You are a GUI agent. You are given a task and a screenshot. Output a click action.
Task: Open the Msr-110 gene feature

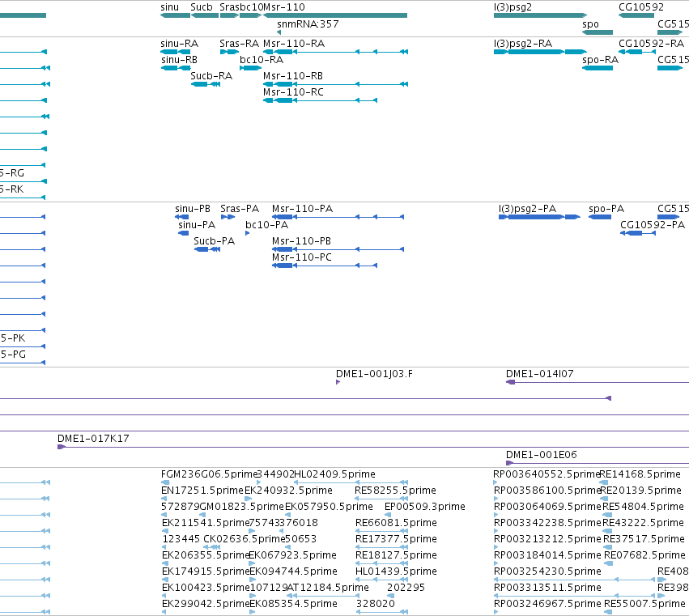pos(335,15)
